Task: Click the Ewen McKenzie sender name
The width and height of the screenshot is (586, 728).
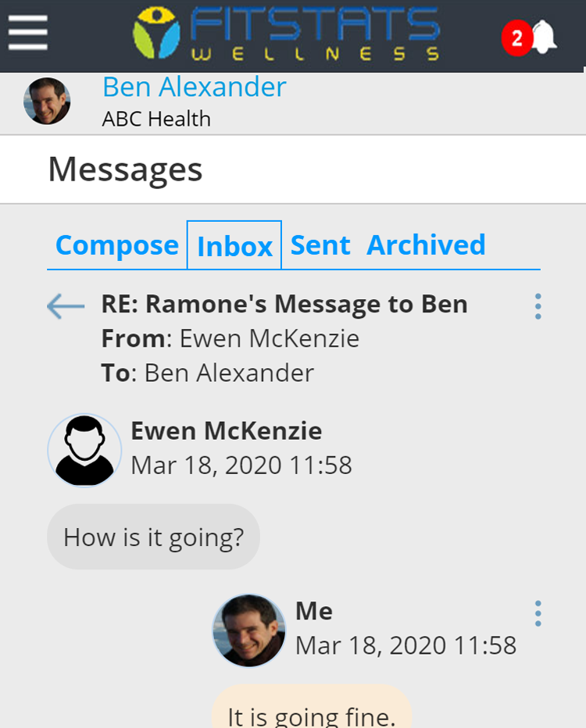Action: [226, 430]
